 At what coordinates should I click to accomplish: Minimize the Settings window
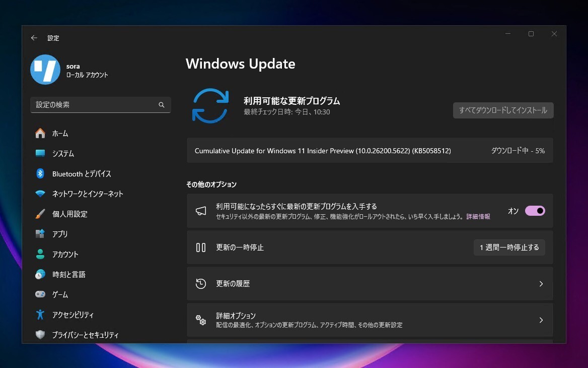point(508,34)
